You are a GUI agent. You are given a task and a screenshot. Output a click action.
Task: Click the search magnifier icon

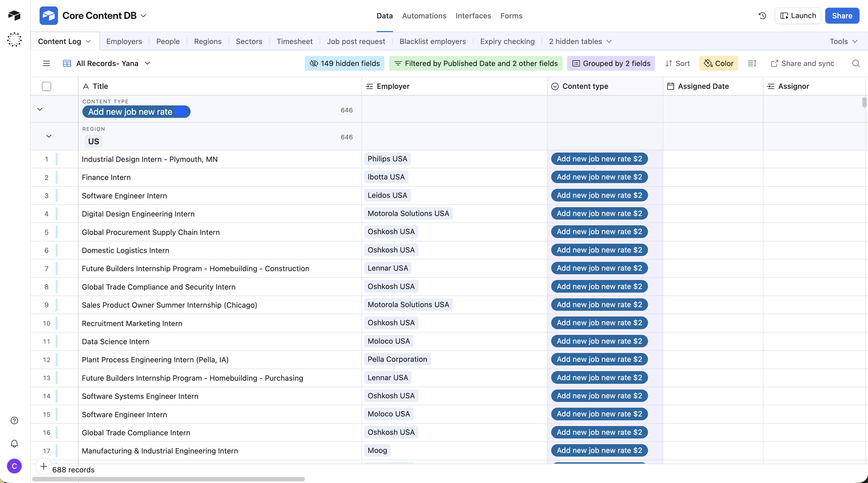click(x=856, y=63)
